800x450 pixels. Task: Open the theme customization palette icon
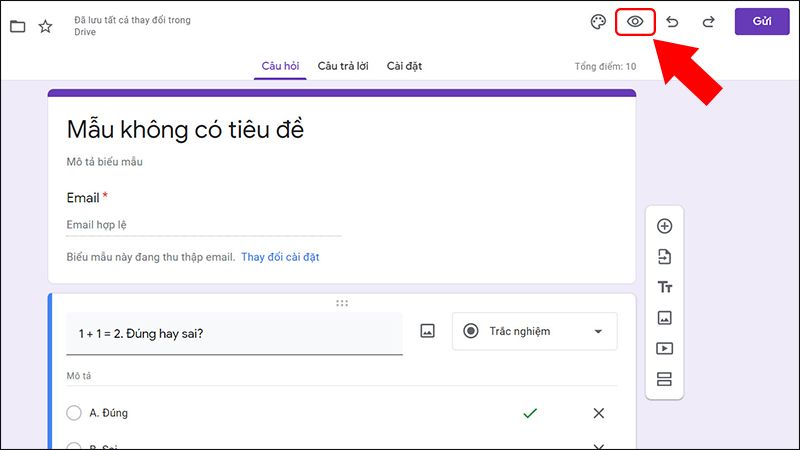pyautogui.click(x=598, y=22)
